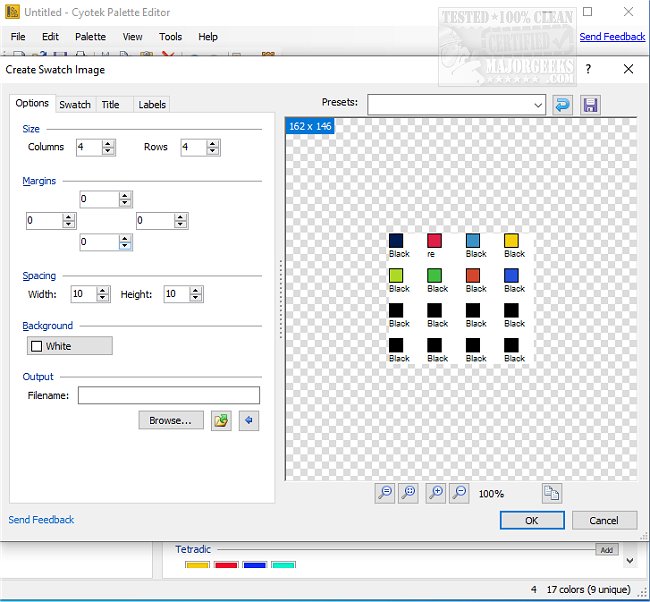Increase the Rows value
Viewport: 650px width, 602px height.
pyautogui.click(x=213, y=144)
